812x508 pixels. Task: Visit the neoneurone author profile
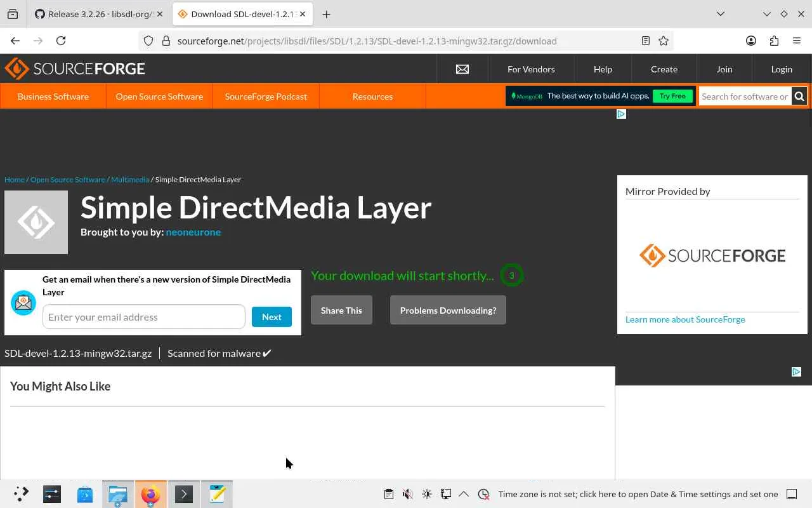(193, 232)
